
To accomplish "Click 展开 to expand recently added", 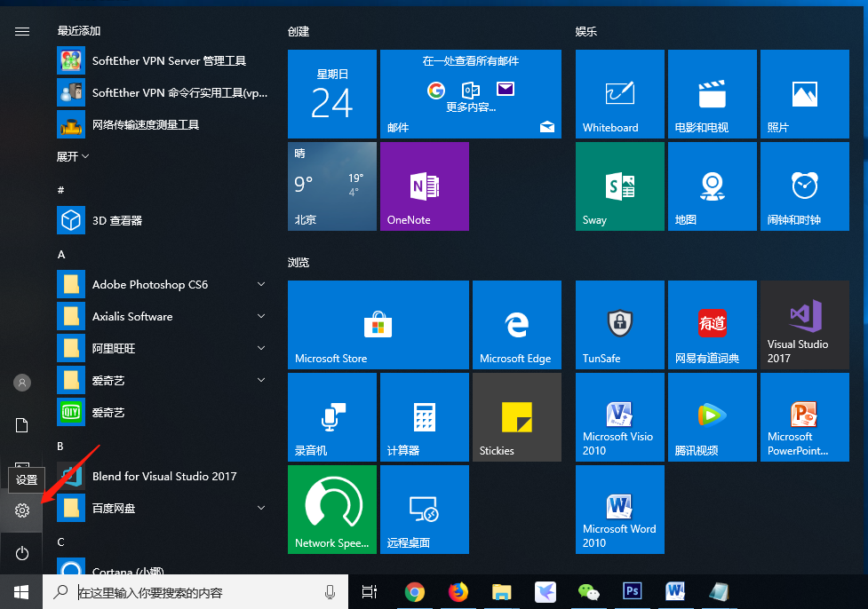I will point(73,156).
